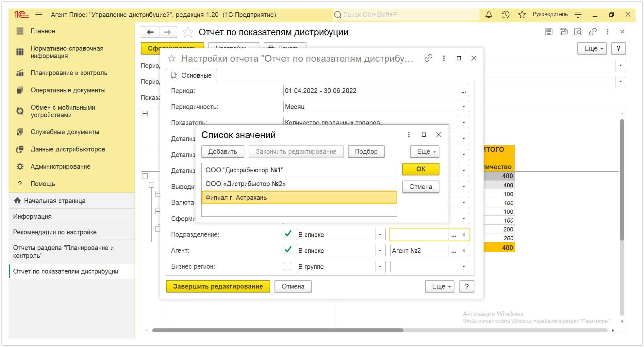Screen dimensions: 644x347
Task: Close the report page with X
Action: [622, 32]
